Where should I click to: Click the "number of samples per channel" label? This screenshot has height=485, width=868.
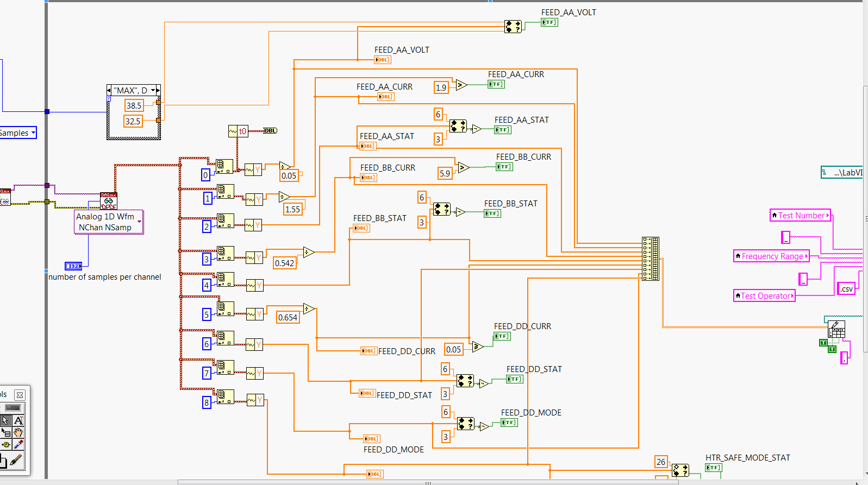tap(105, 277)
